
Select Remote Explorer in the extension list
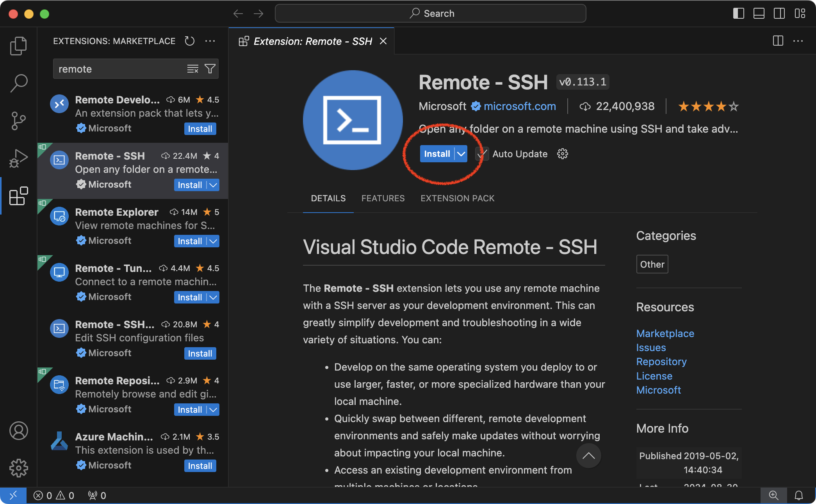click(x=133, y=227)
